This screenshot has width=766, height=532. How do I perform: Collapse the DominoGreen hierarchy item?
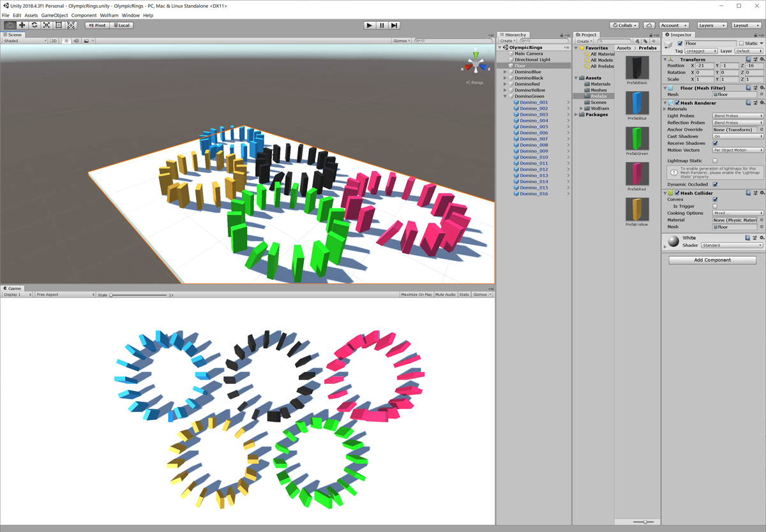click(505, 96)
